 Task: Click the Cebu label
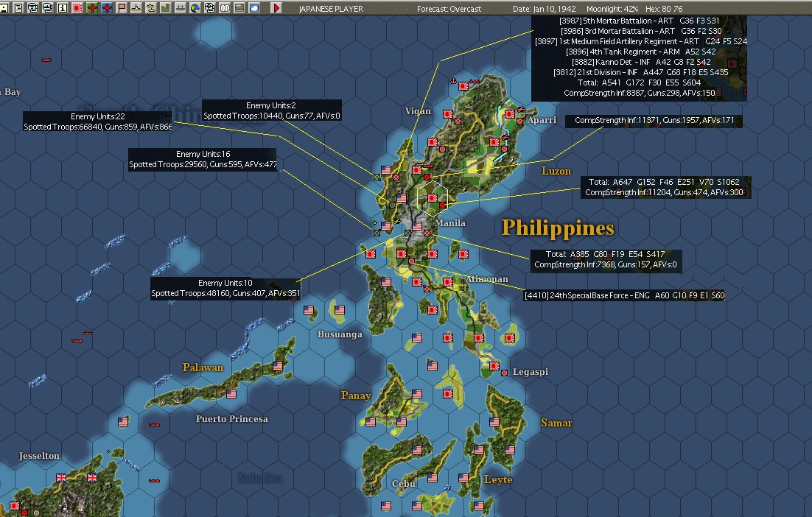point(403,483)
